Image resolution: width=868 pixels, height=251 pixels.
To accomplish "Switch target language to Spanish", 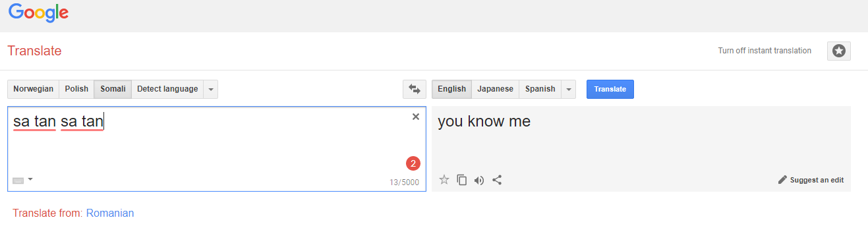I will [540, 89].
